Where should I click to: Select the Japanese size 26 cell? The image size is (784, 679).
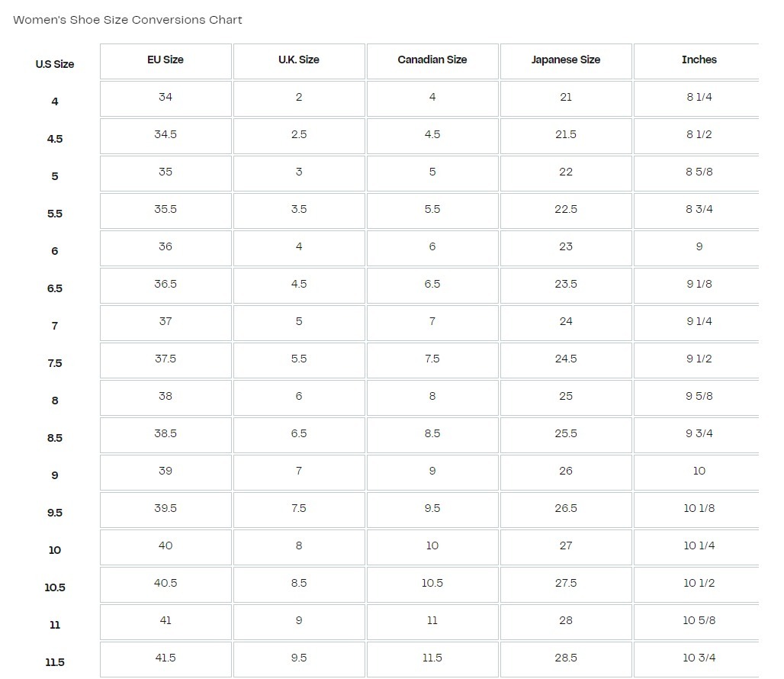click(566, 471)
